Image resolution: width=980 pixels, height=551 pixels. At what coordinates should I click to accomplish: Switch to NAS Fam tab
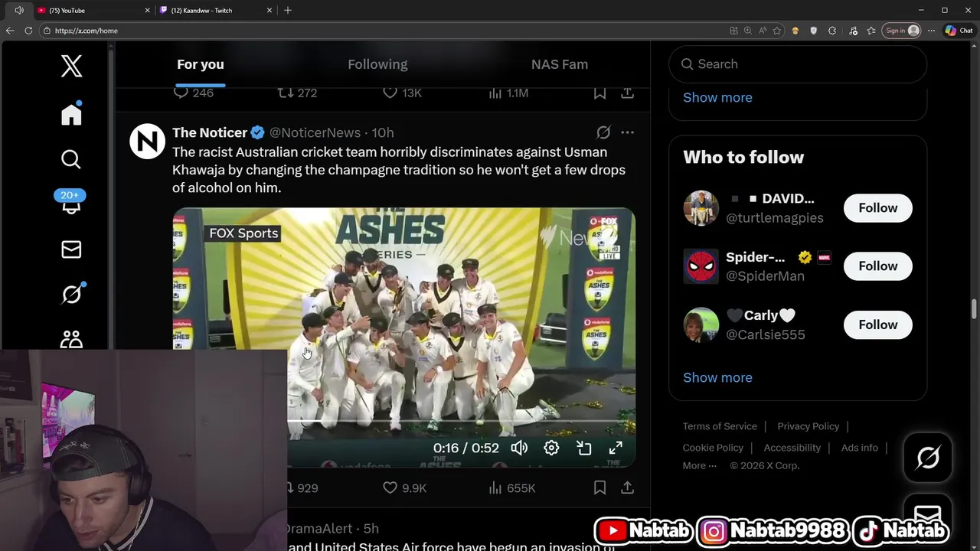(560, 64)
